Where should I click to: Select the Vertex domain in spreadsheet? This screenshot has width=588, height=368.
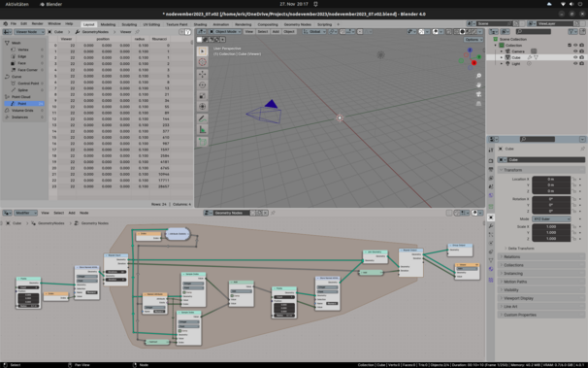23,50
